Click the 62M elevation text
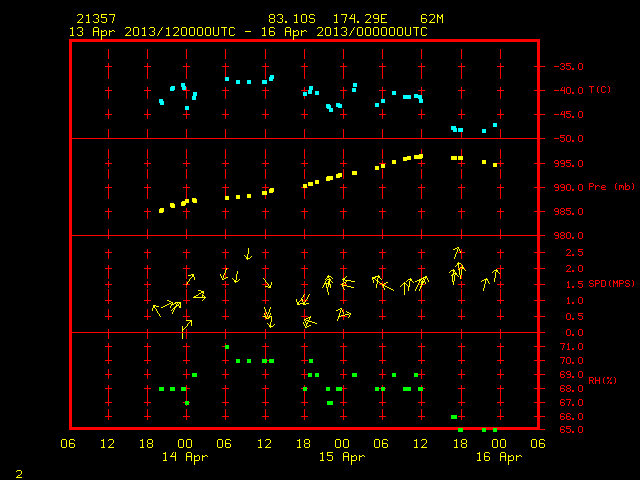 pyautogui.click(x=432, y=19)
